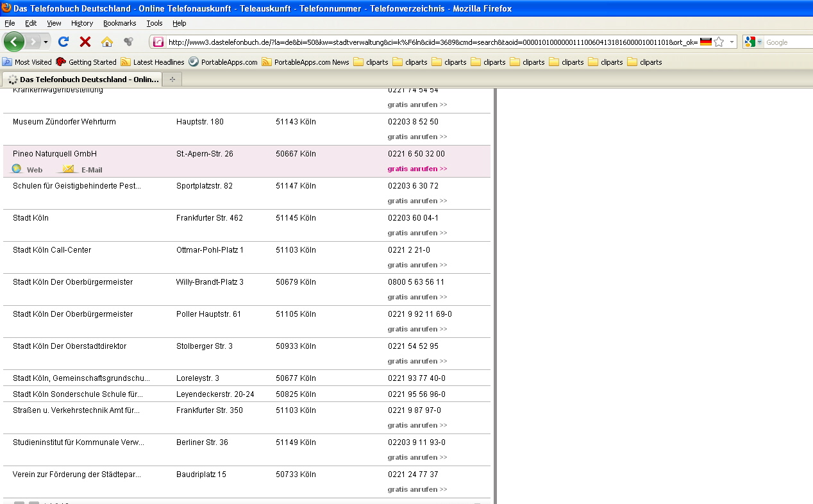Viewport: 813px width, 504px height.
Task: Open the Tools menu
Action: click(x=154, y=23)
